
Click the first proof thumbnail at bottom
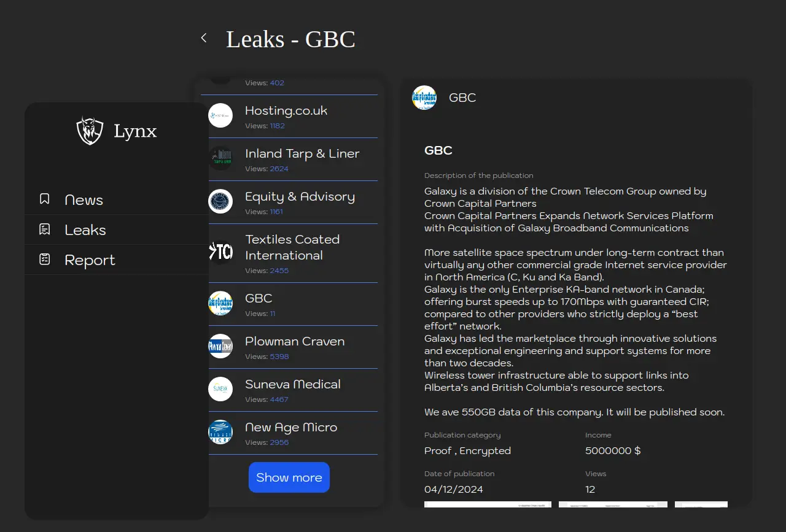click(x=488, y=504)
